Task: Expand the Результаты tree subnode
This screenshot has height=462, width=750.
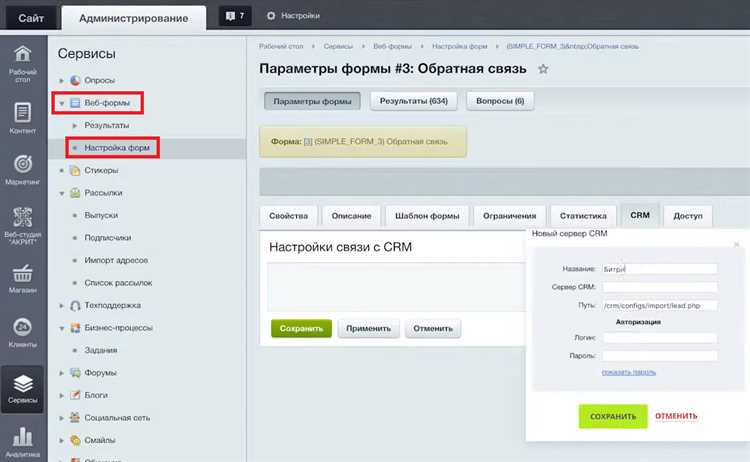Action: click(x=75, y=125)
